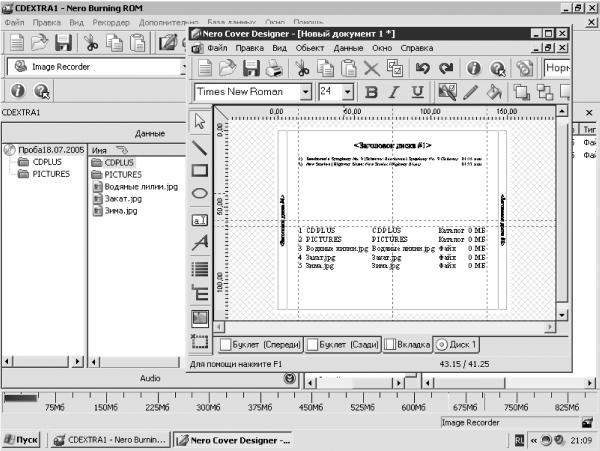Select the track list tool
This screenshot has width=600, height=451.
199,269
